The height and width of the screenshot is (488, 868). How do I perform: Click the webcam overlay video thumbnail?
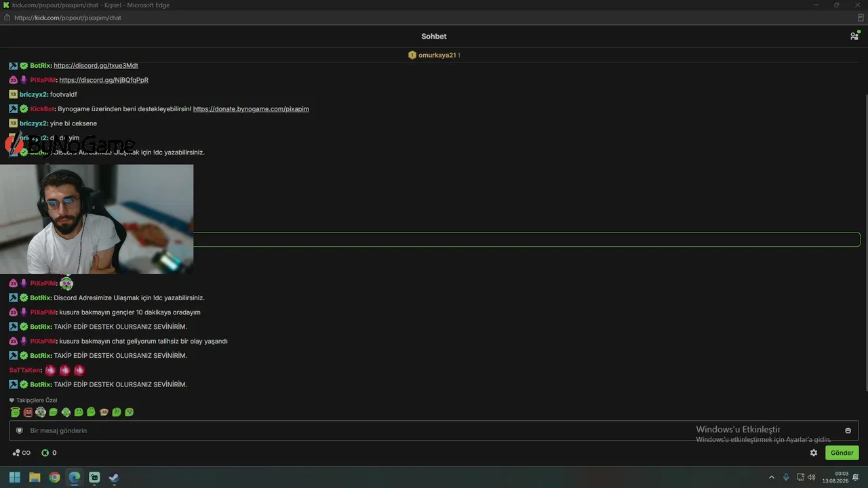(96, 219)
